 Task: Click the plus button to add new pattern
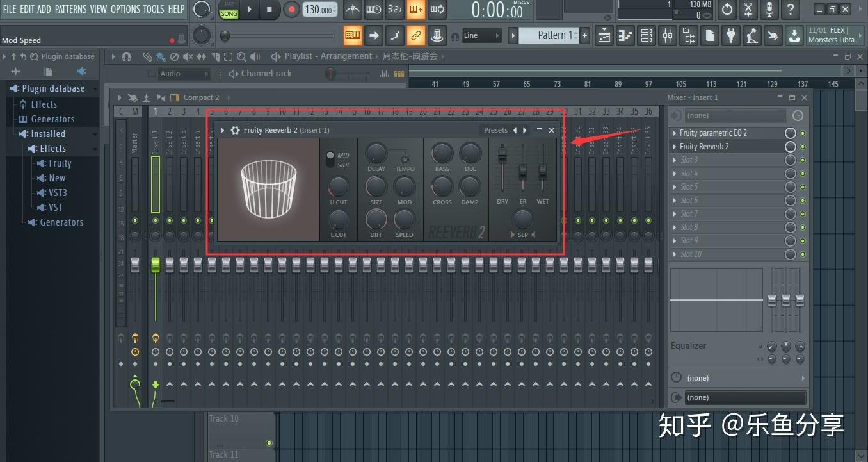click(x=584, y=36)
